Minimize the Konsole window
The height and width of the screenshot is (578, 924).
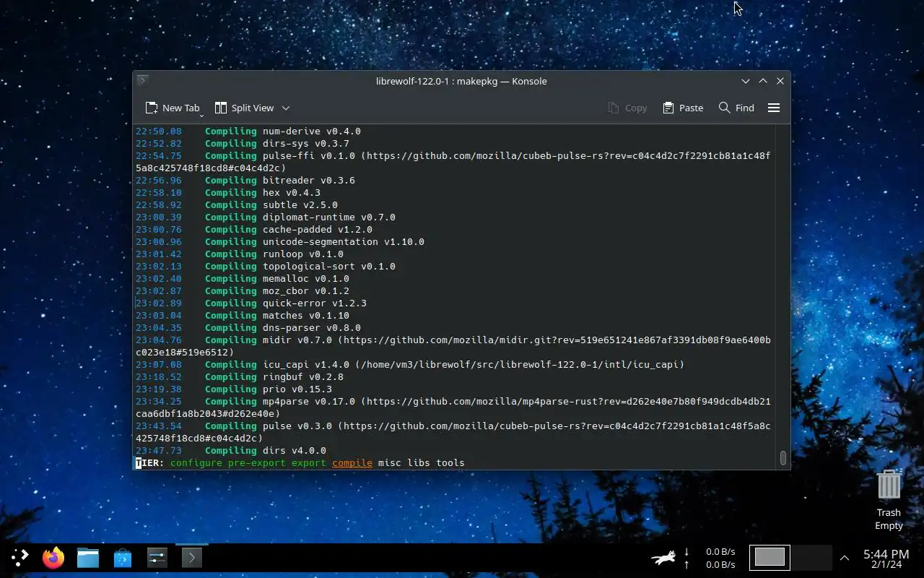[746, 81]
